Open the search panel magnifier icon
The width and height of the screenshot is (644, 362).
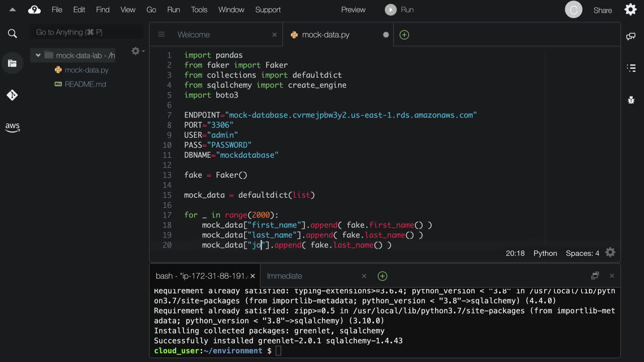pos(12,34)
